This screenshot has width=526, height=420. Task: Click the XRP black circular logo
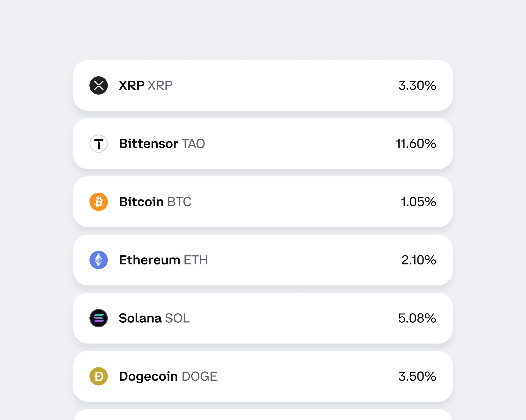coord(99,85)
